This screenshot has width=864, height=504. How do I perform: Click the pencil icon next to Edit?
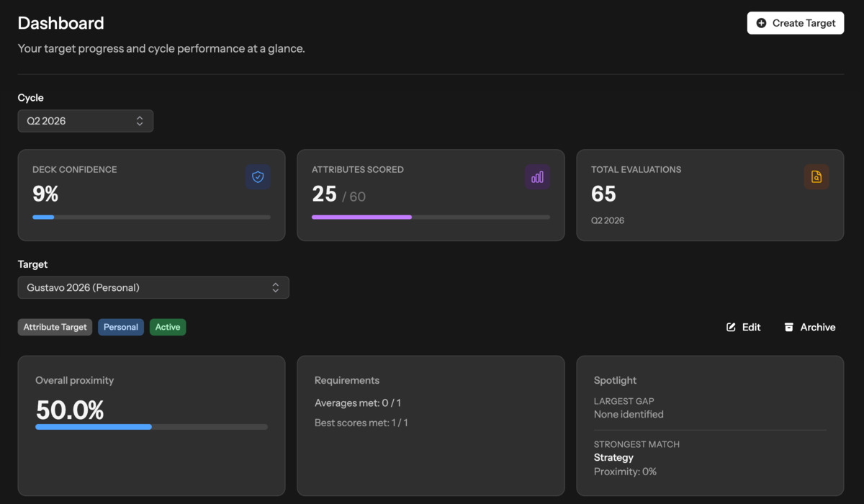tap(732, 327)
